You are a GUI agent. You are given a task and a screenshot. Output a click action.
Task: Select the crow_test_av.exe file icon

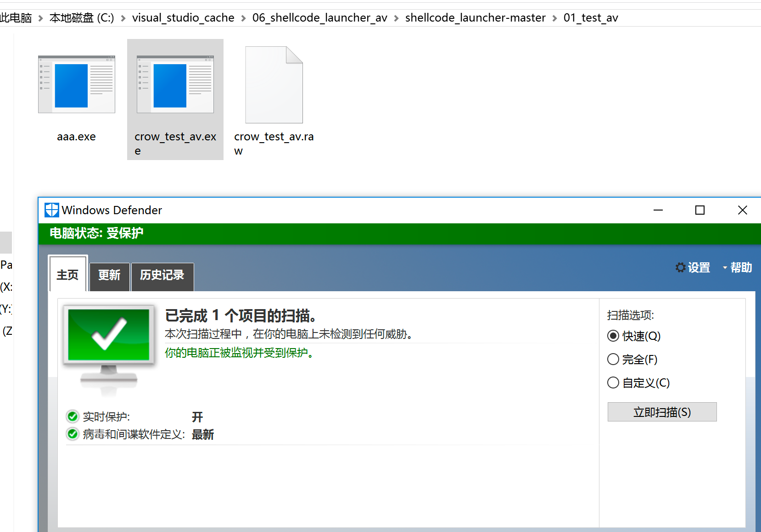click(175, 84)
